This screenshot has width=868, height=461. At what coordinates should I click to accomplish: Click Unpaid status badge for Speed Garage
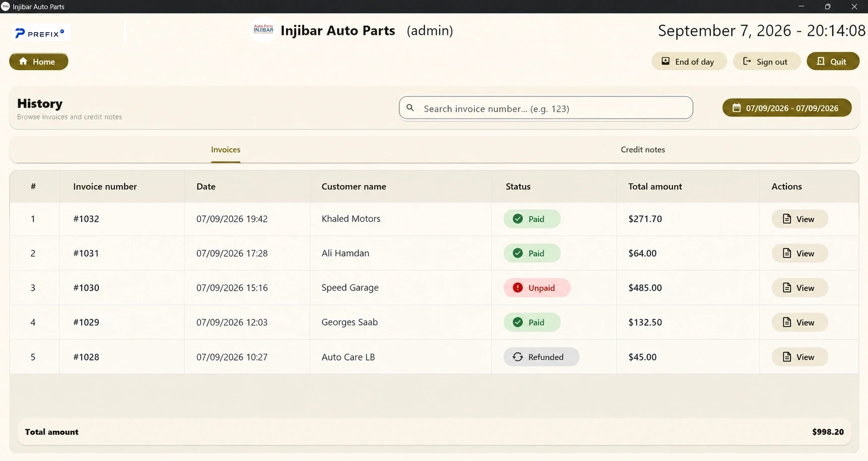537,287
